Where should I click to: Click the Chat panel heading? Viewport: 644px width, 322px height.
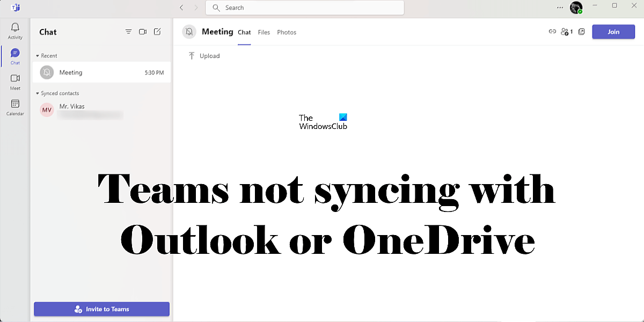tap(48, 32)
